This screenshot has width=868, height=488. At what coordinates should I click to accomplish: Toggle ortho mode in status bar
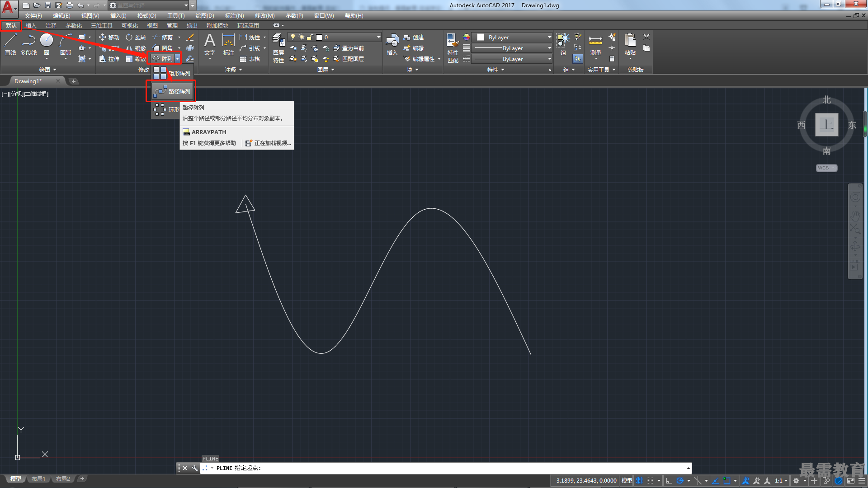point(669,480)
